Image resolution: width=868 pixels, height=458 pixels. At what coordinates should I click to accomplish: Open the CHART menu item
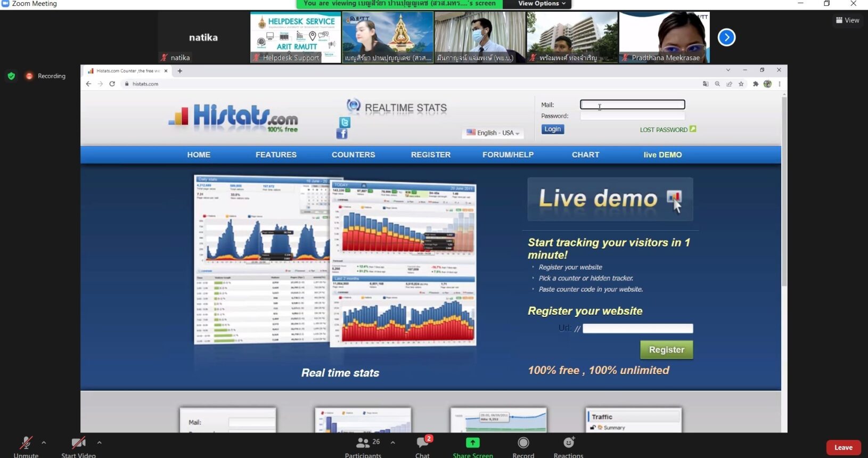click(586, 155)
